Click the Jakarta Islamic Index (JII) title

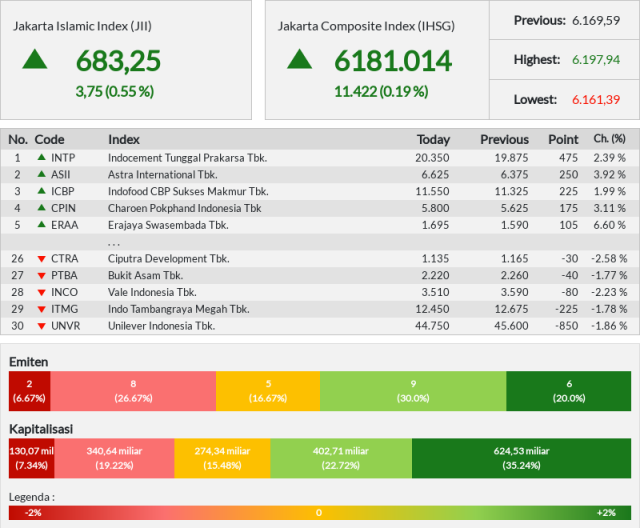[82, 26]
